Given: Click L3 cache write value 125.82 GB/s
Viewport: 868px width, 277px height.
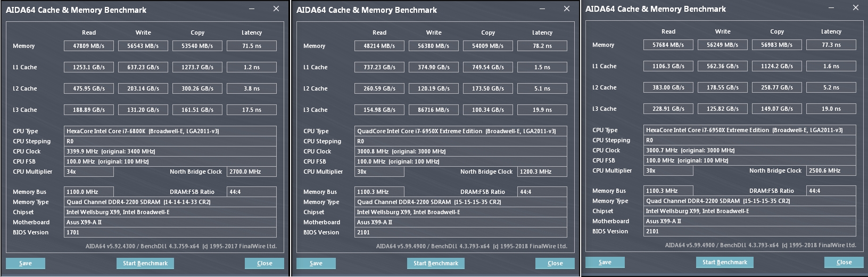Looking at the screenshot, I should 723,109.
